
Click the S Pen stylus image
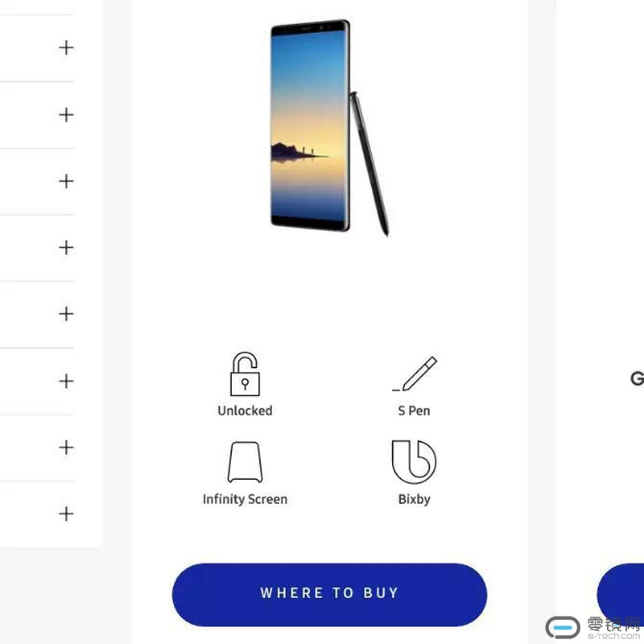(x=369, y=163)
